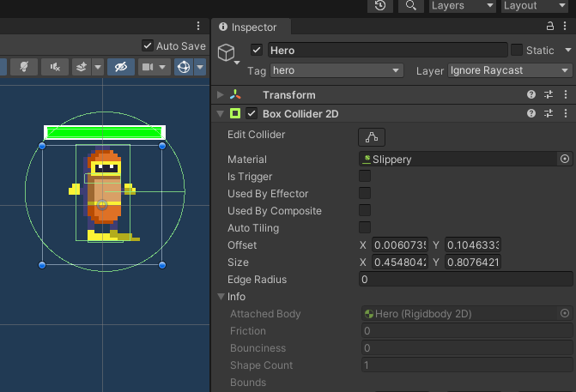Edit the Hero name field
Image resolution: width=576 pixels, height=392 pixels.
[387, 50]
